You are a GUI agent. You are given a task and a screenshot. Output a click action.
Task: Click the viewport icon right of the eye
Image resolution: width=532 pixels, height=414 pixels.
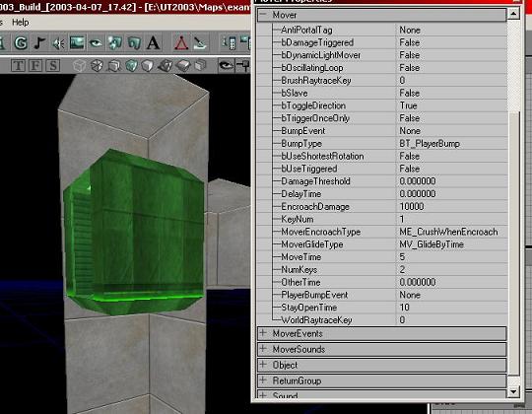click(243, 65)
